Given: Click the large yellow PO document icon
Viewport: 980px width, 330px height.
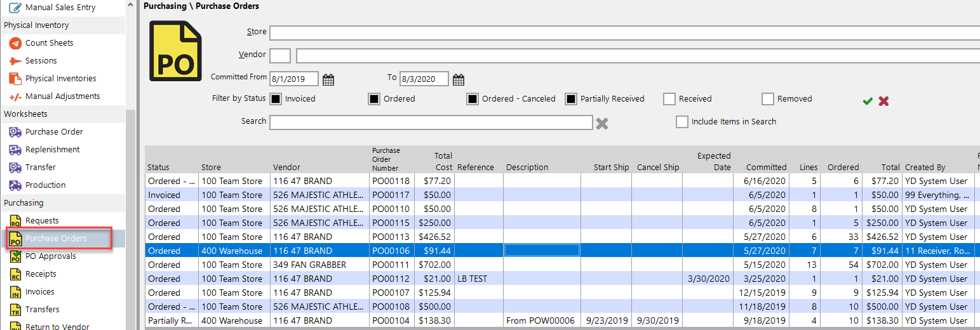Looking at the screenshot, I should click(175, 51).
